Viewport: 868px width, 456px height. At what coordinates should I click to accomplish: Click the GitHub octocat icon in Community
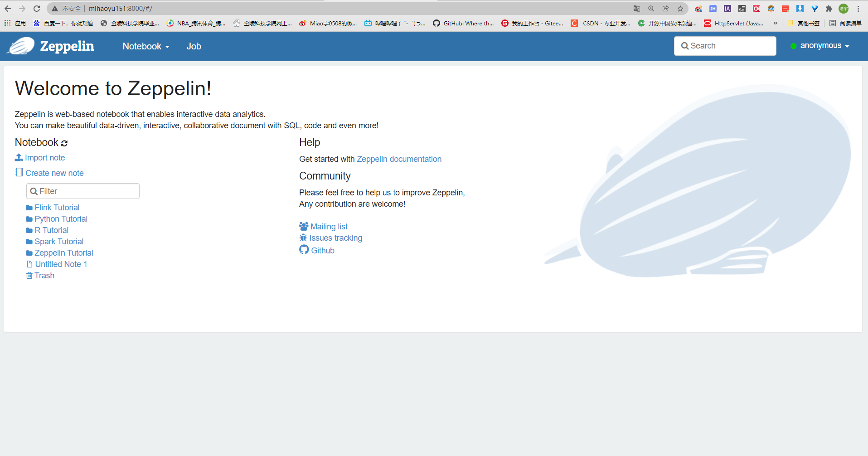[x=304, y=250]
